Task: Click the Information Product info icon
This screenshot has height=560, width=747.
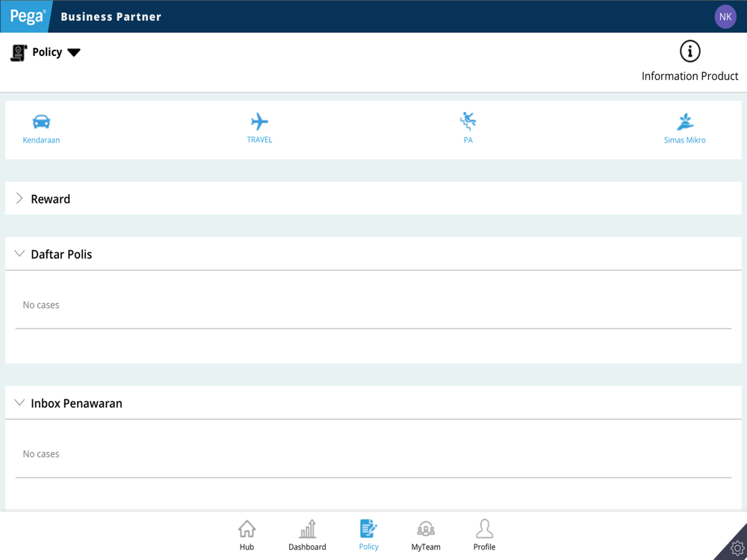Action: pyautogui.click(x=689, y=52)
